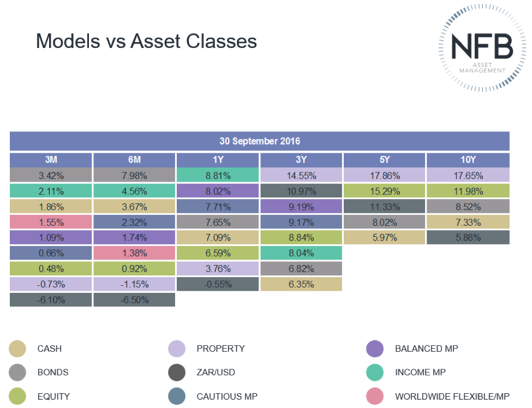532x408 pixels.
Task: Click the CASH legend color circle
Action: click(19, 349)
